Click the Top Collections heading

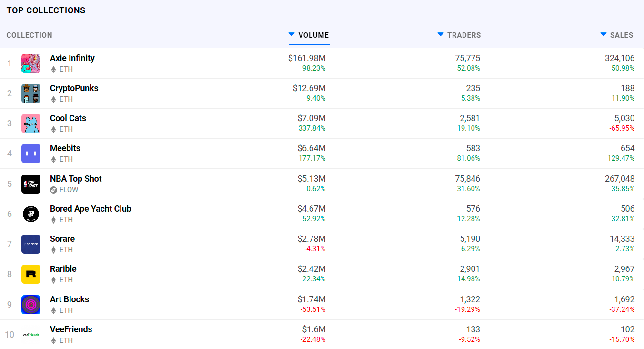[x=46, y=10]
